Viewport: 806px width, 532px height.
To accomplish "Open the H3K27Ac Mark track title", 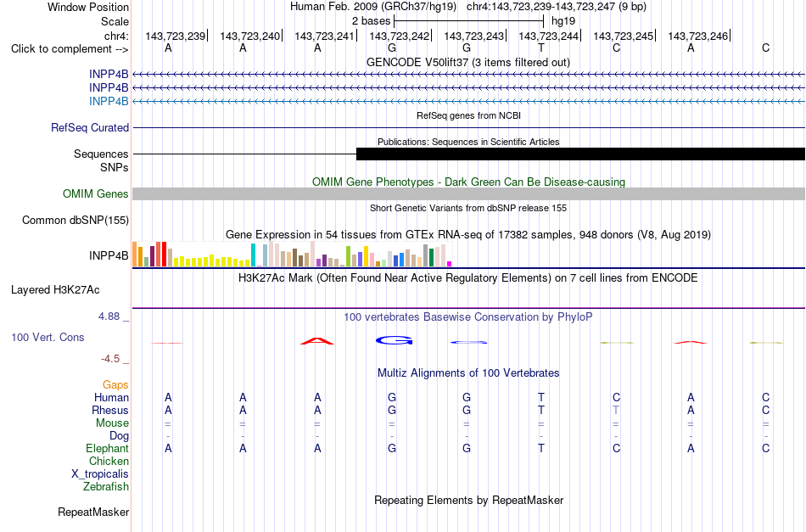I will click(468, 278).
